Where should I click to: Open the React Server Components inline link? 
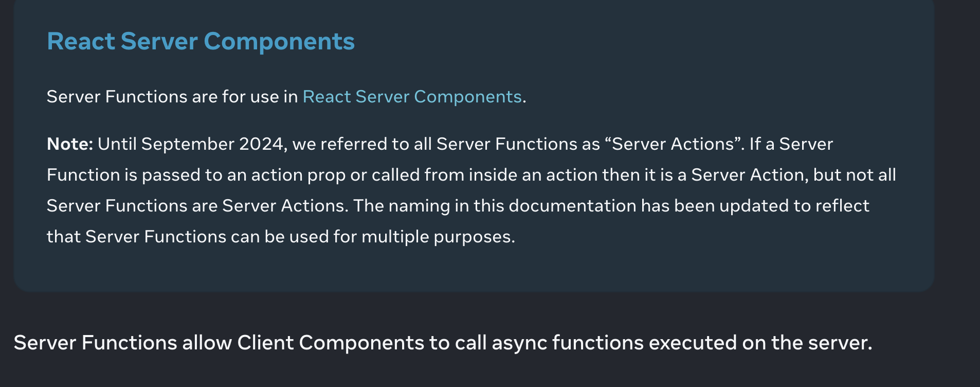pyautogui.click(x=412, y=97)
